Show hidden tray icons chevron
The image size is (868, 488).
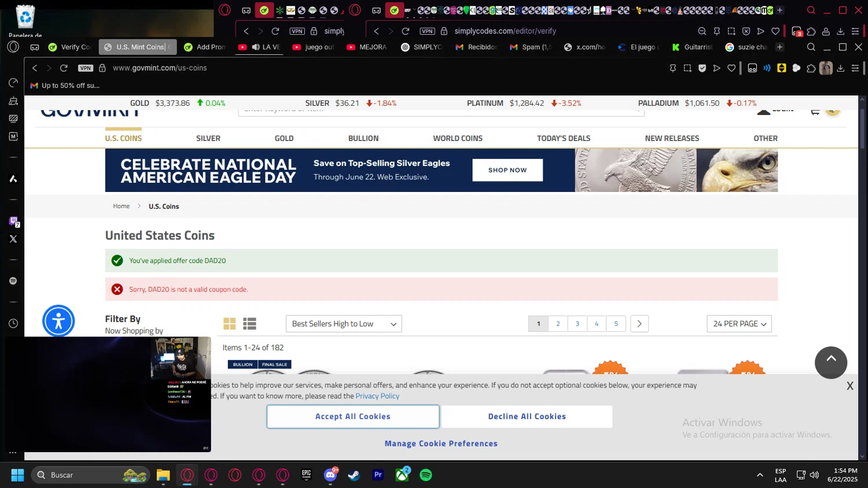(760, 475)
